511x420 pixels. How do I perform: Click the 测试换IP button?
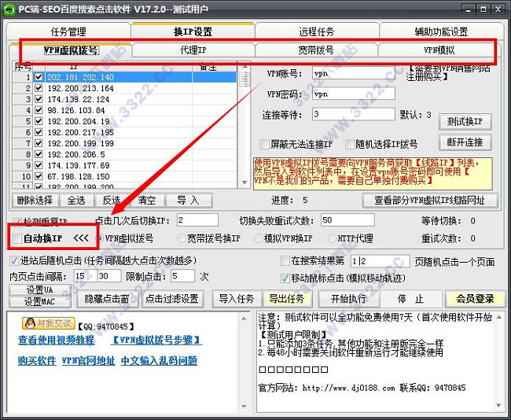[465, 122]
